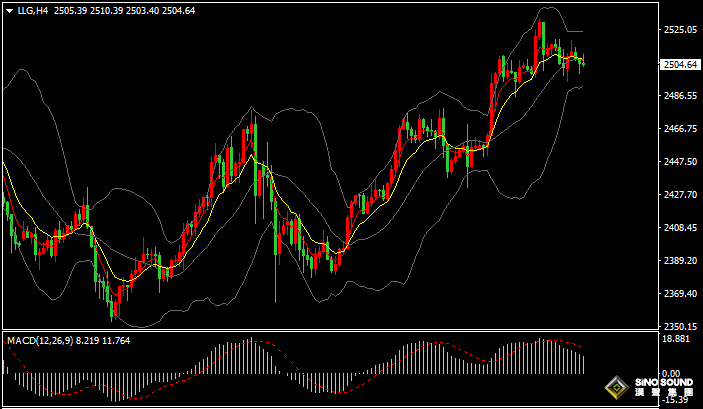Click the 2486.55 price axis label
Viewport: 703px width, 409px height.
tap(681, 96)
